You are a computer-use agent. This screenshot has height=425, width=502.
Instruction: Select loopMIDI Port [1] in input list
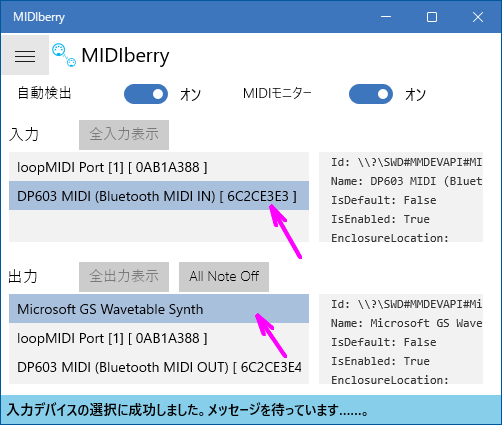pyautogui.click(x=159, y=167)
